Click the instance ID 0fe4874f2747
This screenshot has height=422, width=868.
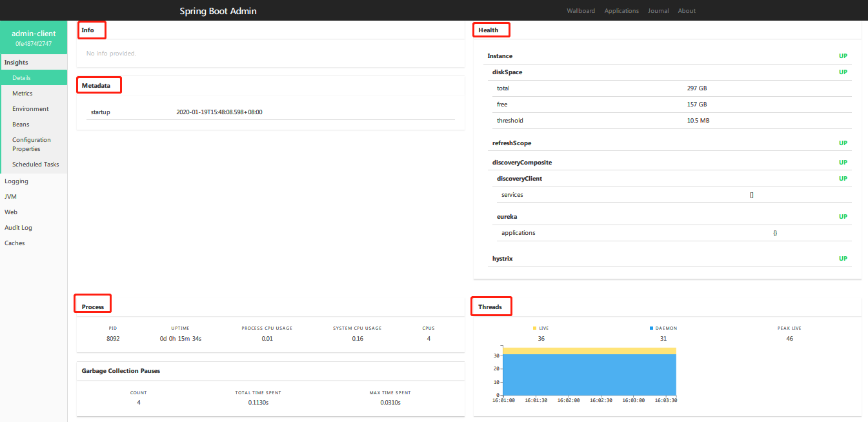tap(34, 44)
